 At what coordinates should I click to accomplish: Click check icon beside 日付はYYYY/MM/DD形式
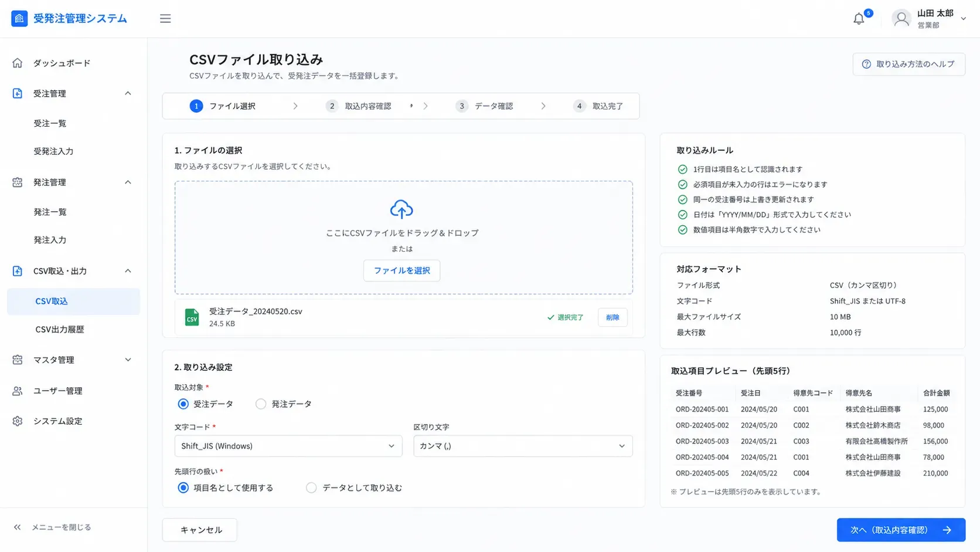coord(682,215)
